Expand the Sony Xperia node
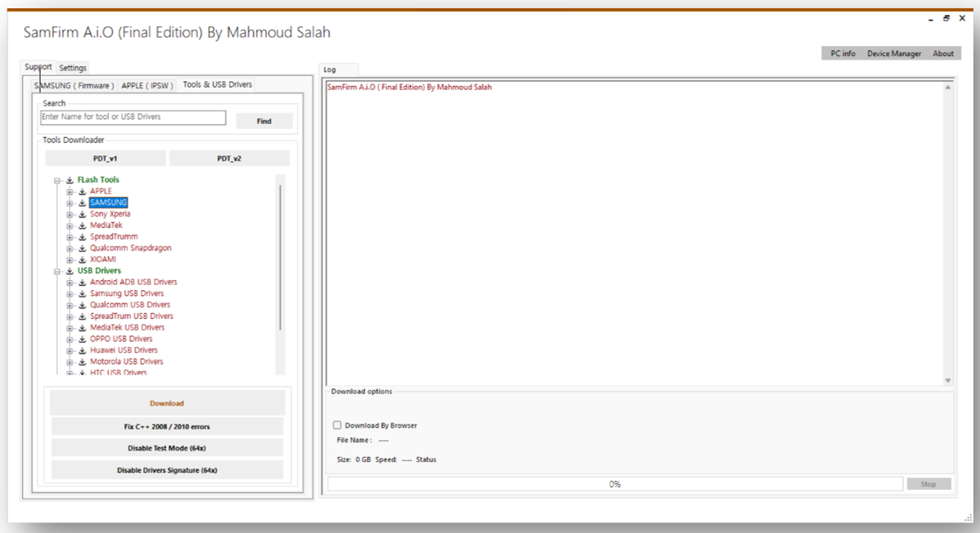This screenshot has height=533, width=980. [x=69, y=215]
